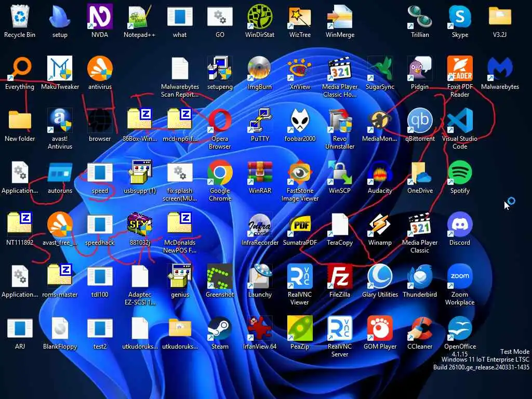
Task: Select the PeaZip icon
Action: click(300, 328)
